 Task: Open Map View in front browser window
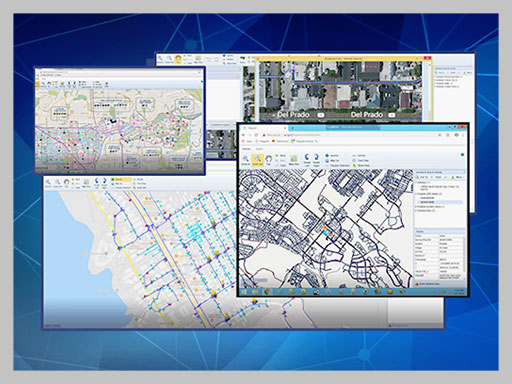pos(294,160)
